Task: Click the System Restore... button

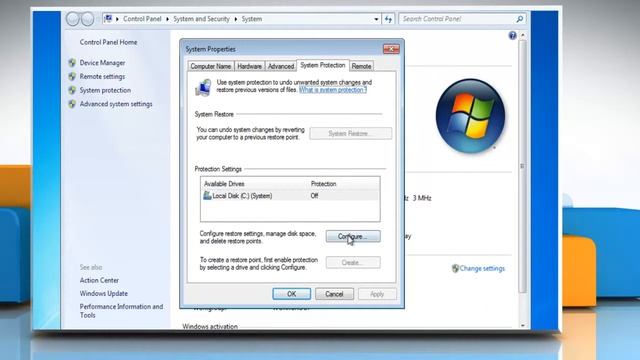Action: click(x=351, y=133)
